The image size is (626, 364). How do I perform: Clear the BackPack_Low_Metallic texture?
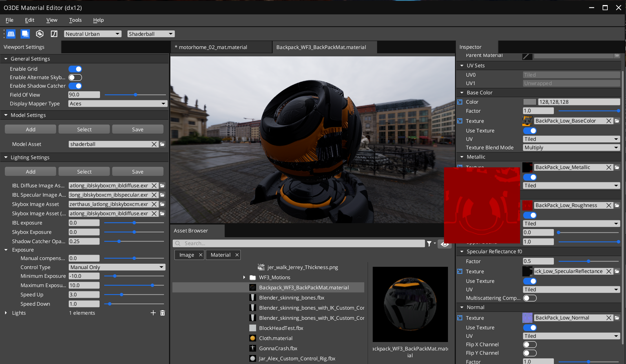pyautogui.click(x=609, y=167)
